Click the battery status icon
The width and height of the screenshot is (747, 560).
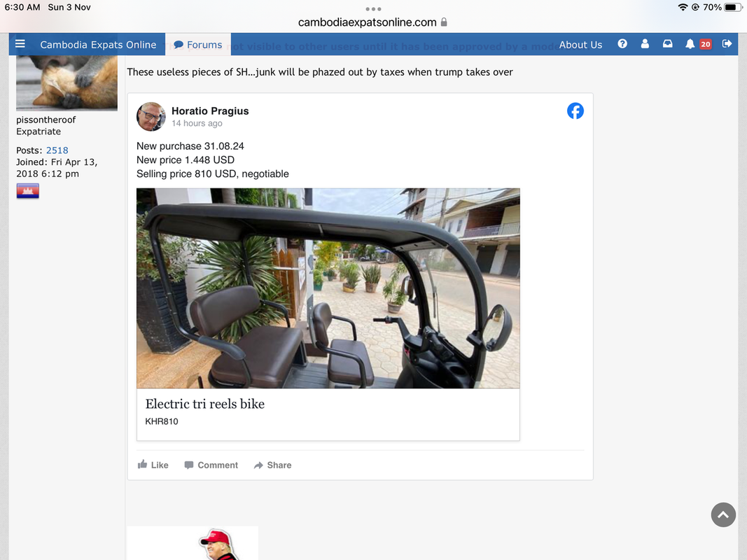tap(734, 7)
